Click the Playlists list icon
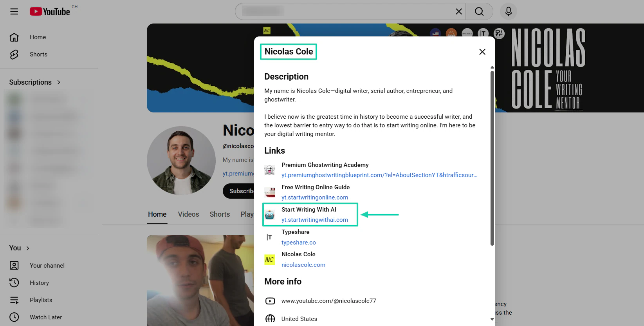644x326 pixels. (14, 300)
